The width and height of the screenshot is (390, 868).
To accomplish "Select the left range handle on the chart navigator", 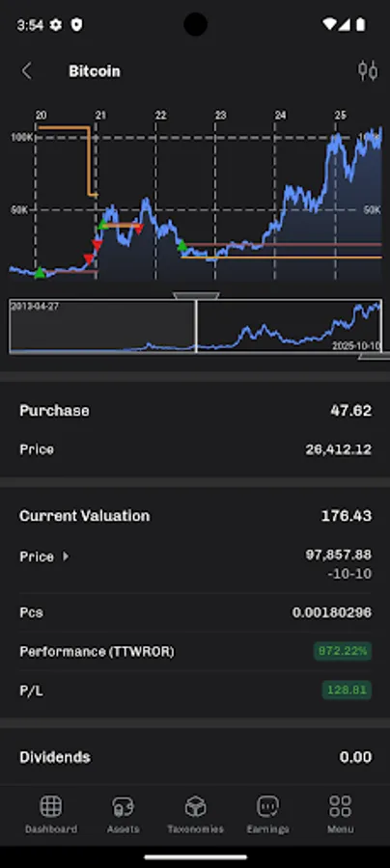I will [x=196, y=296].
